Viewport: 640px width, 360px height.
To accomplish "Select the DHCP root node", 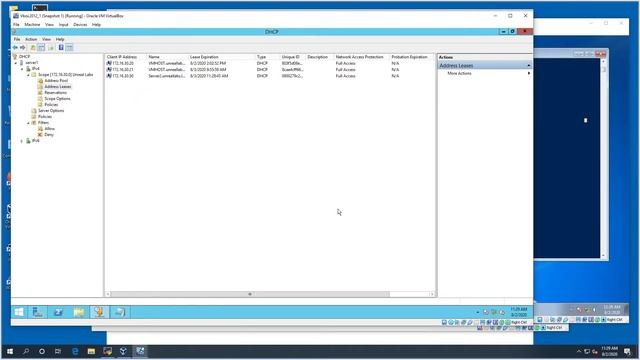I will (x=24, y=57).
